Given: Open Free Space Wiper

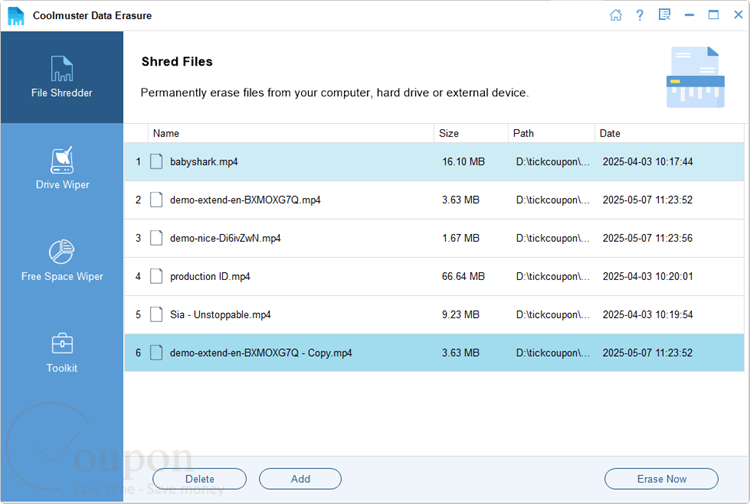Looking at the screenshot, I should (x=62, y=261).
